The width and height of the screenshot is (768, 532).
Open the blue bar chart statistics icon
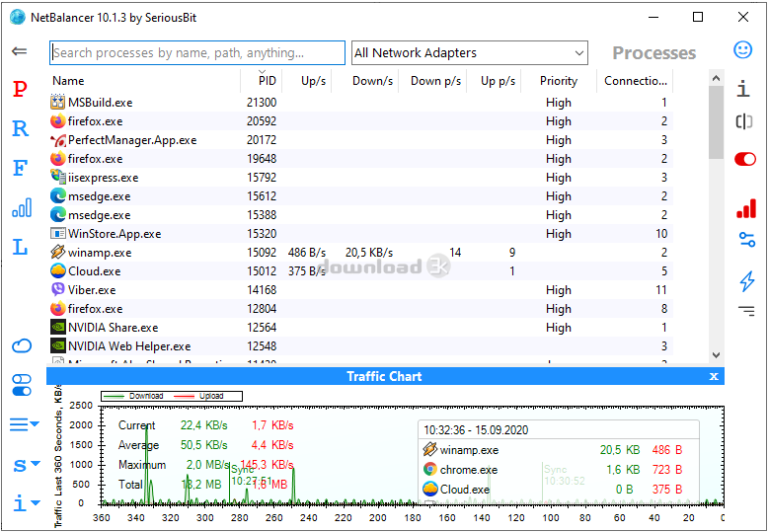pyautogui.click(x=21, y=208)
